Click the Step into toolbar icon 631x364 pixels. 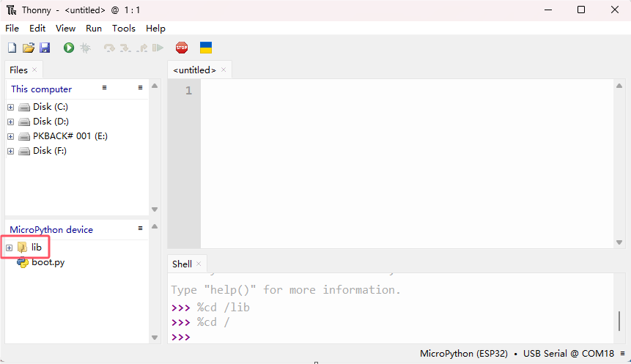[125, 48]
